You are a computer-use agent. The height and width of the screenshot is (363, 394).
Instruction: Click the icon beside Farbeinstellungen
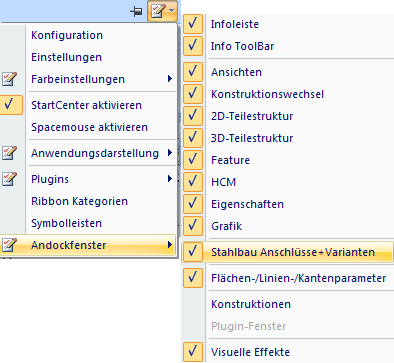tap(9, 79)
